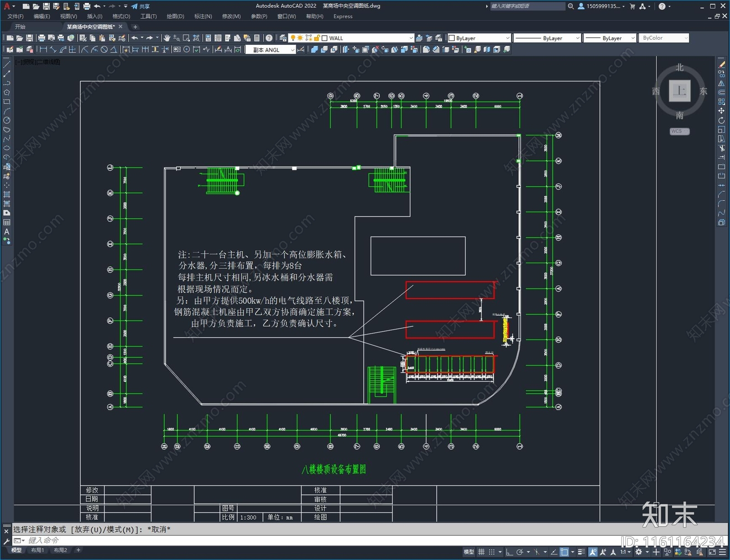Expand the 副本 ANGL text style dropdown
Image resolution: width=730 pixels, height=560 pixels.
coord(292,49)
